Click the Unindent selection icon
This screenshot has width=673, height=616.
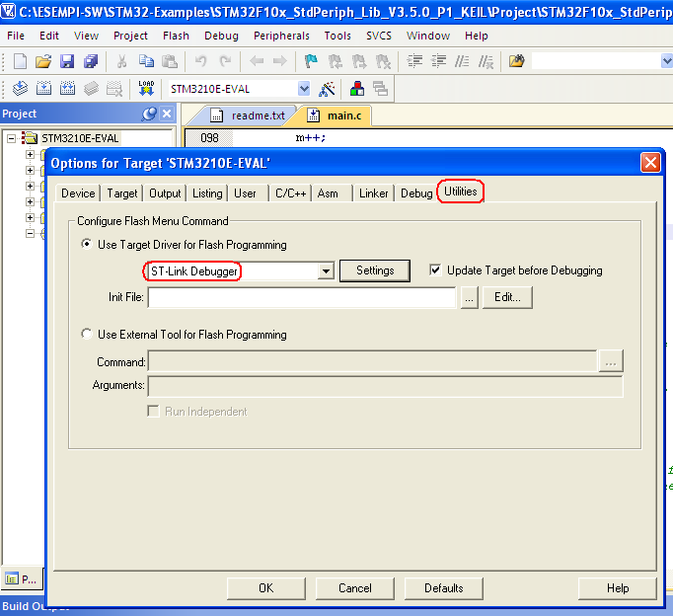(x=438, y=61)
